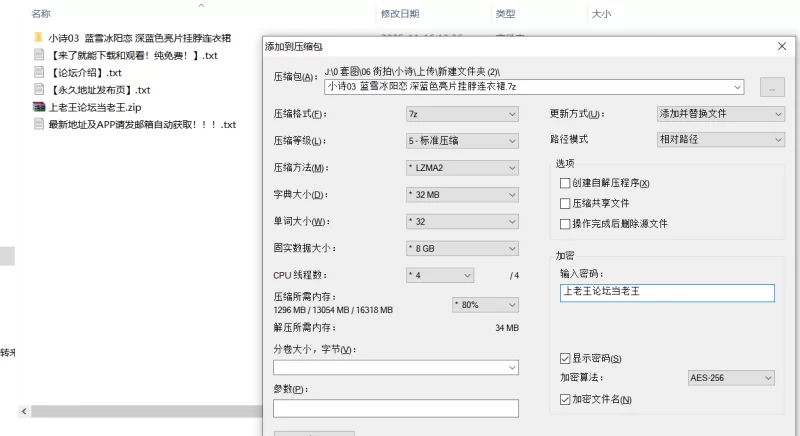
Task: Close the 添加到压缩包 dialog
Action: coord(780,46)
